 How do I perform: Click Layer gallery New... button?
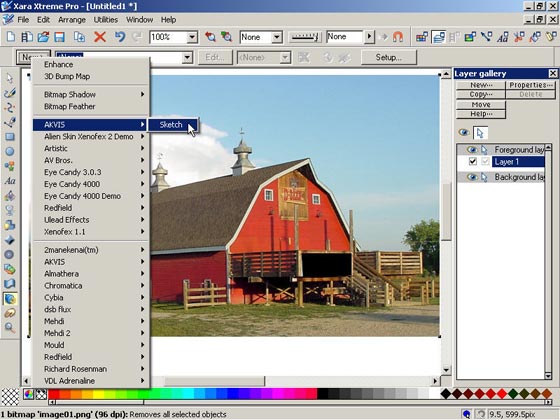tap(481, 85)
